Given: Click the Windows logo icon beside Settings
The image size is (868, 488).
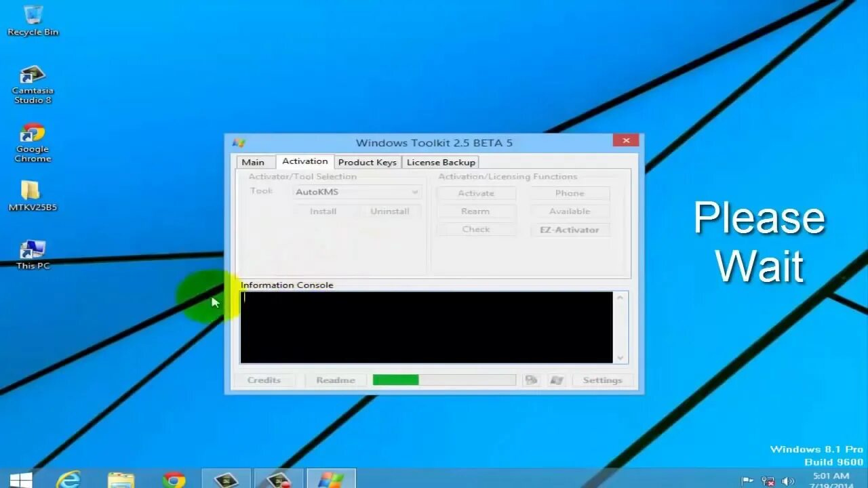Looking at the screenshot, I should point(557,380).
